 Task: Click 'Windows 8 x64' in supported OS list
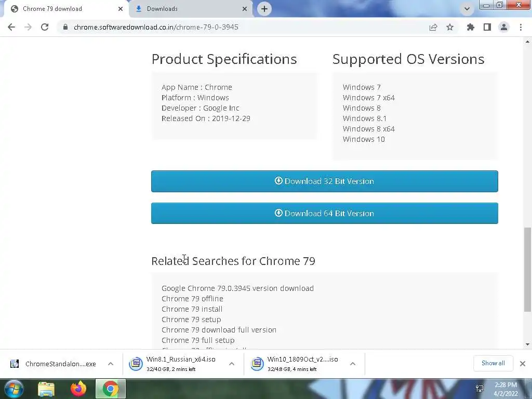369,129
